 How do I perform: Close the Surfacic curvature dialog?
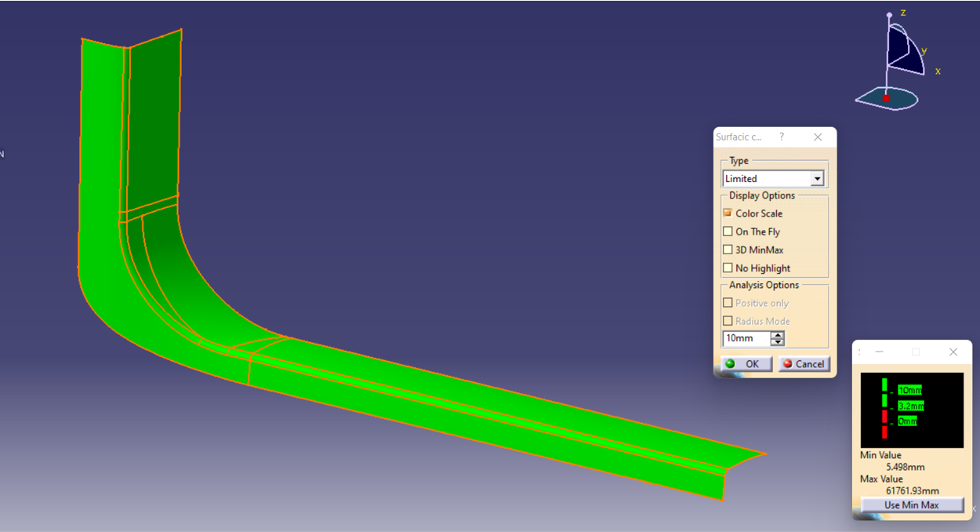pyautogui.click(x=818, y=137)
